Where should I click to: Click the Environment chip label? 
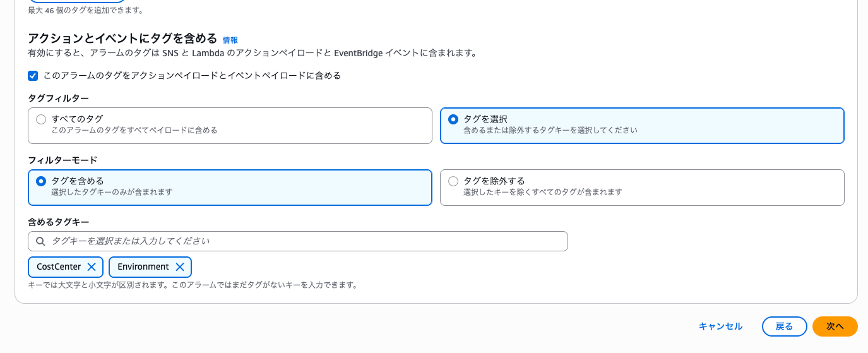tap(143, 267)
